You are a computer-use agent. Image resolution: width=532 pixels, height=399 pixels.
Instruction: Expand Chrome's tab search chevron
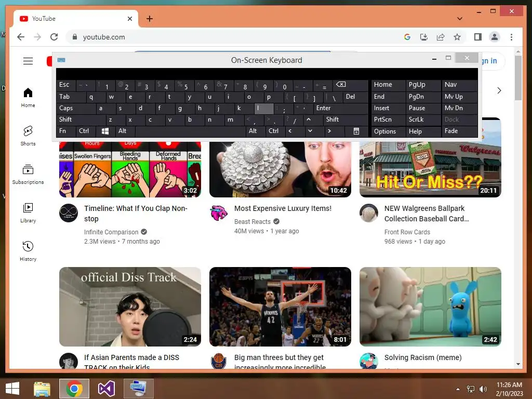460,19
